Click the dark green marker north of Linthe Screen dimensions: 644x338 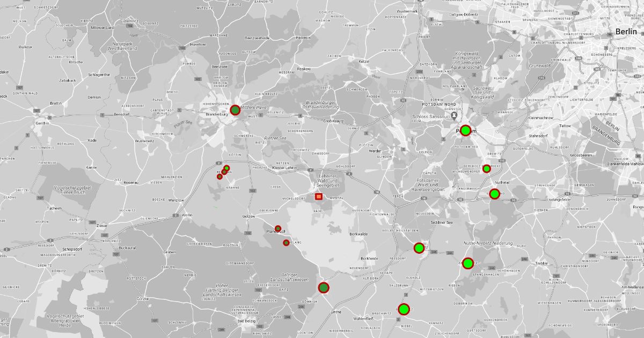pos(324,288)
